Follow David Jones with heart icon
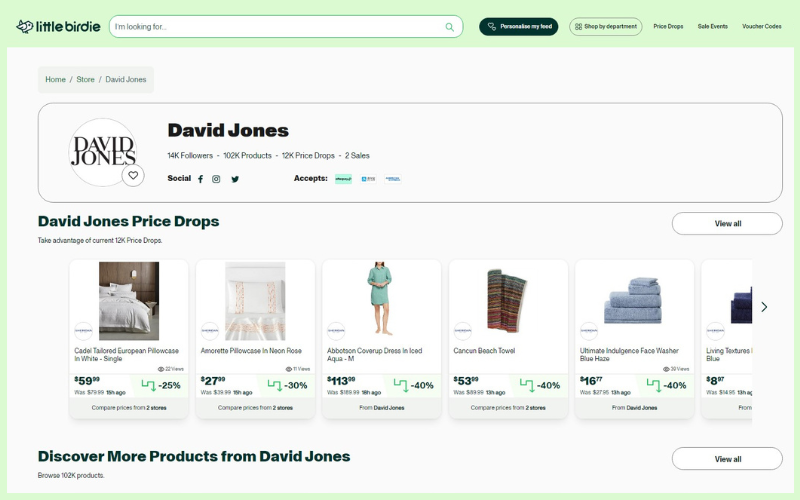The height and width of the screenshot is (500, 800). click(x=133, y=176)
